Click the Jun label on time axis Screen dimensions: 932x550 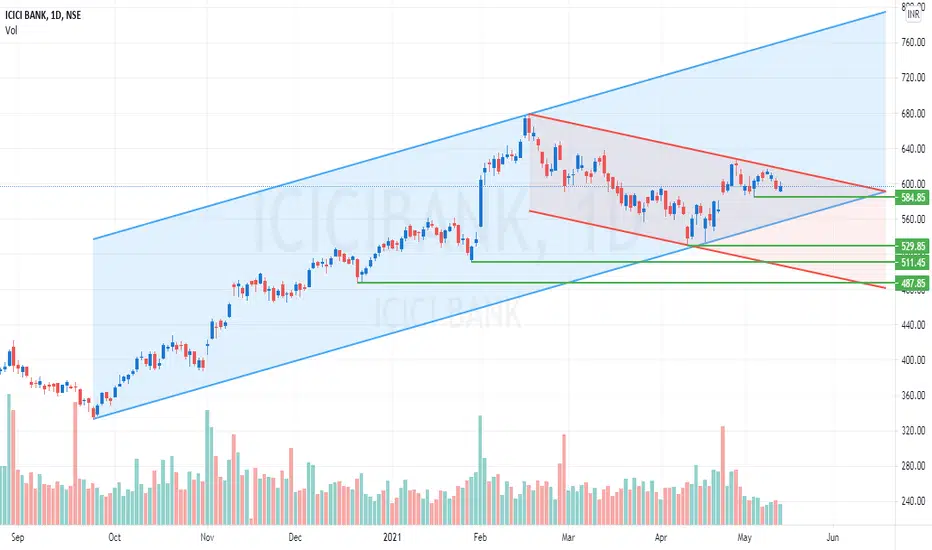click(x=833, y=538)
